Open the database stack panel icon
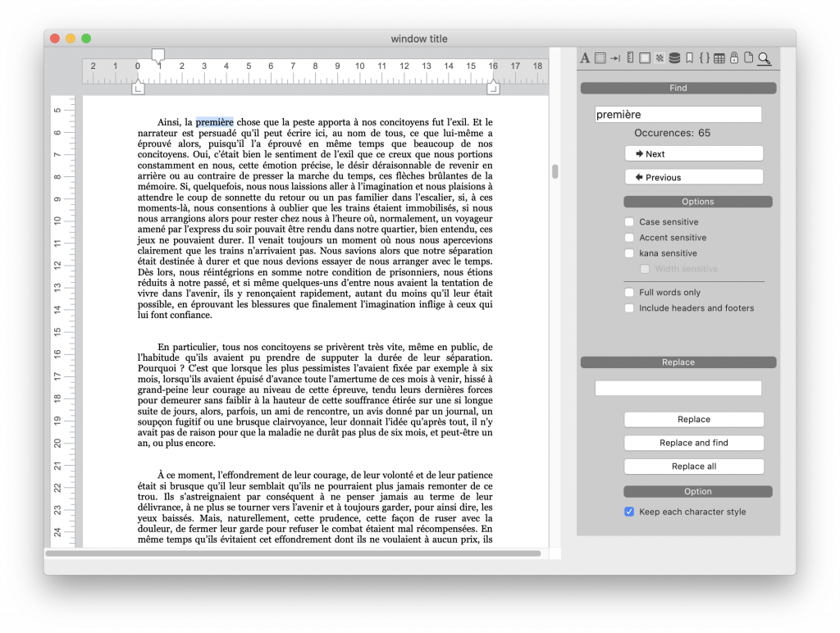Image resolution: width=840 pixels, height=633 pixels. (x=674, y=58)
